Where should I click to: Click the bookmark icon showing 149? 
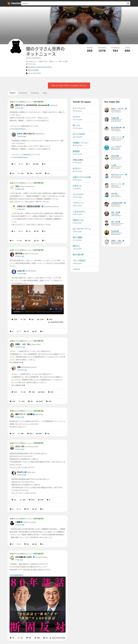pyautogui.click(x=47, y=401)
